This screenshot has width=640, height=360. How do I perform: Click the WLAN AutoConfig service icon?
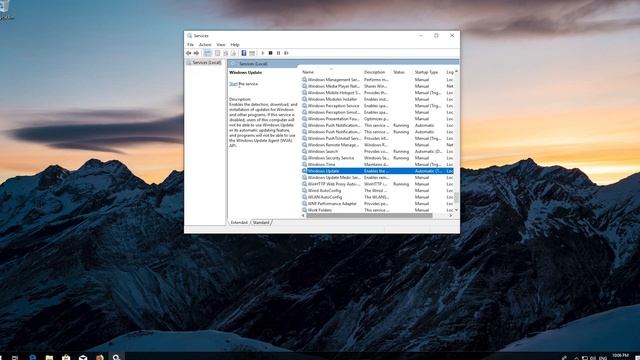pos(304,197)
